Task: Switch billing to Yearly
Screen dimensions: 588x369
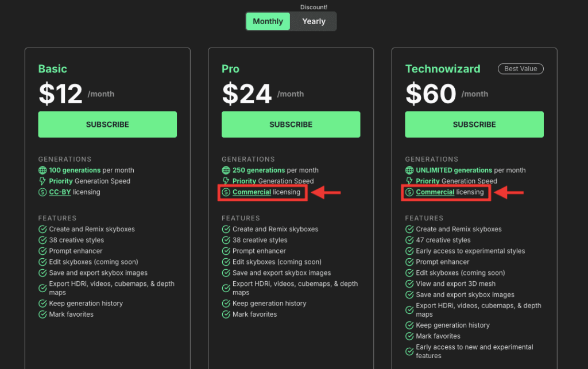Action: click(x=314, y=21)
